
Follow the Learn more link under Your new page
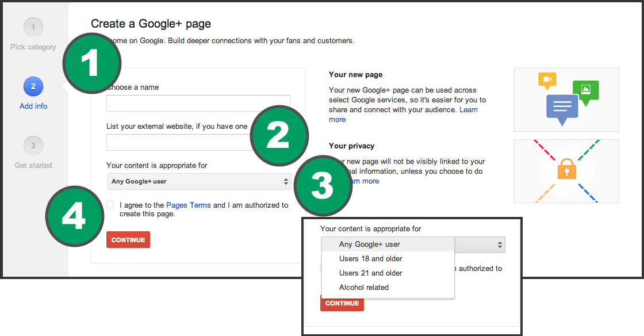click(x=469, y=110)
